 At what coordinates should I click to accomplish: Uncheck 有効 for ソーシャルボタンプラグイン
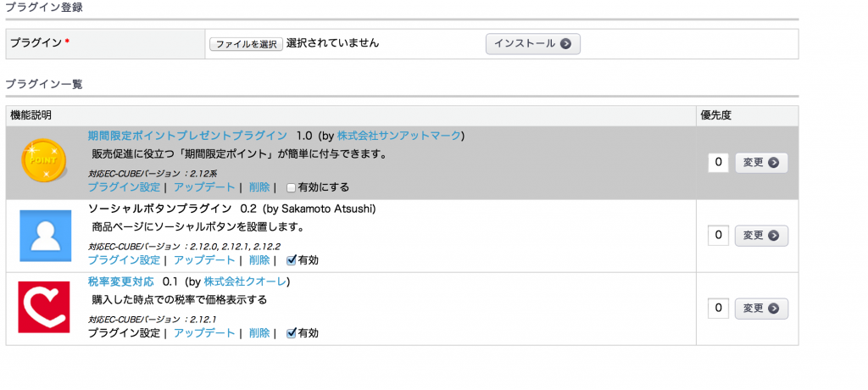tap(292, 259)
